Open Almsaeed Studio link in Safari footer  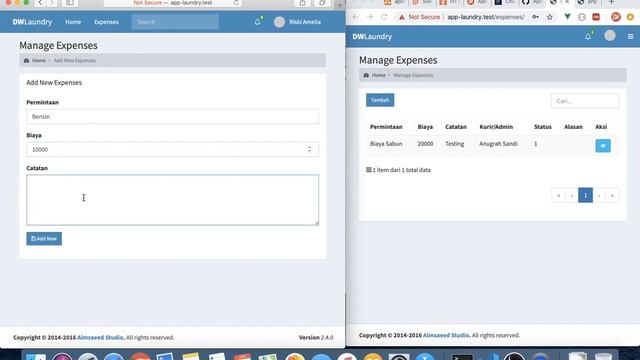(x=100, y=338)
